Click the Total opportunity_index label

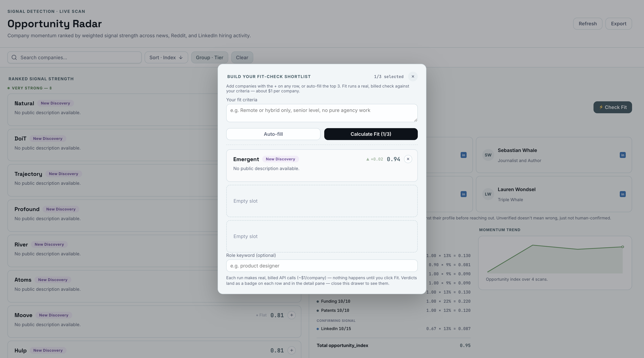tap(342, 346)
